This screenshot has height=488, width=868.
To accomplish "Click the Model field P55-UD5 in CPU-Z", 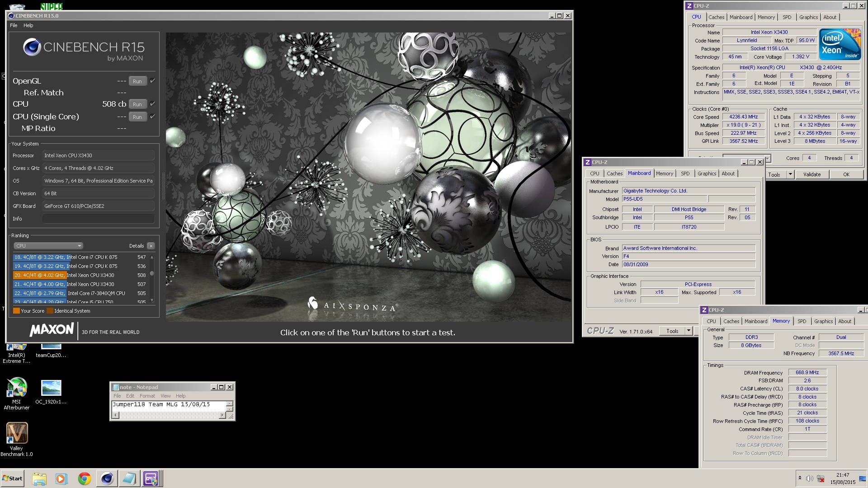I will tap(664, 199).
